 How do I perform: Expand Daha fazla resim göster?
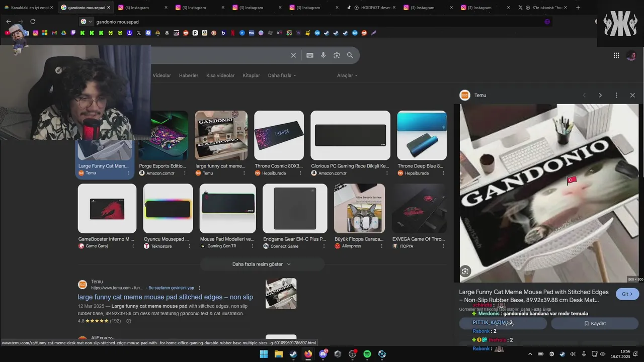pyautogui.click(x=262, y=264)
